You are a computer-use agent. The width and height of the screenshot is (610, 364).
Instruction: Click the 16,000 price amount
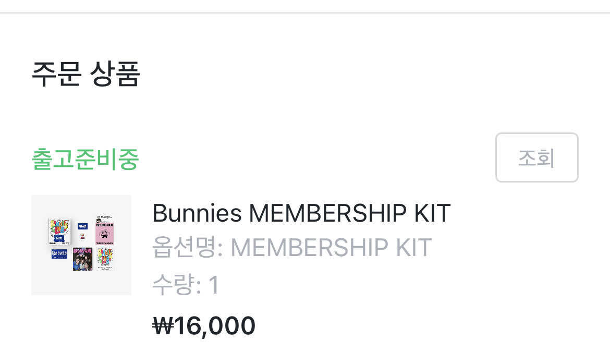[x=215, y=326]
